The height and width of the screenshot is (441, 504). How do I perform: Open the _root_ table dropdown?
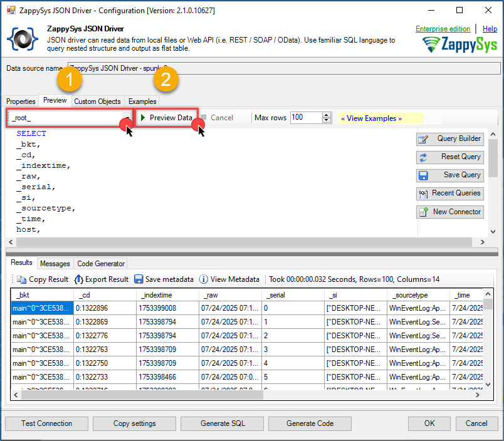pos(127,118)
